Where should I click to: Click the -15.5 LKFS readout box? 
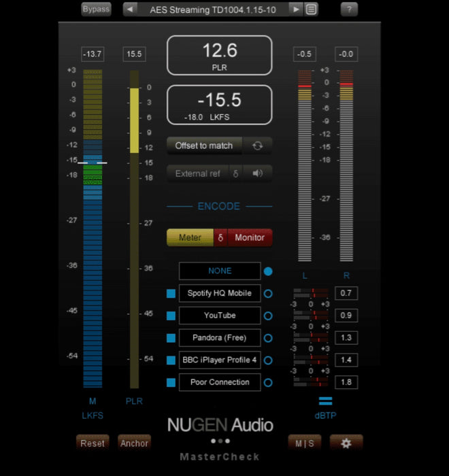tap(219, 105)
